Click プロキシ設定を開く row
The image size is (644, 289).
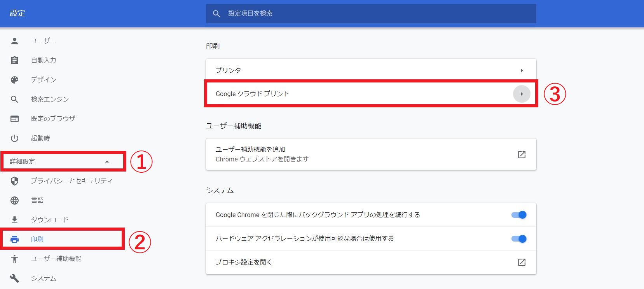[371, 262]
